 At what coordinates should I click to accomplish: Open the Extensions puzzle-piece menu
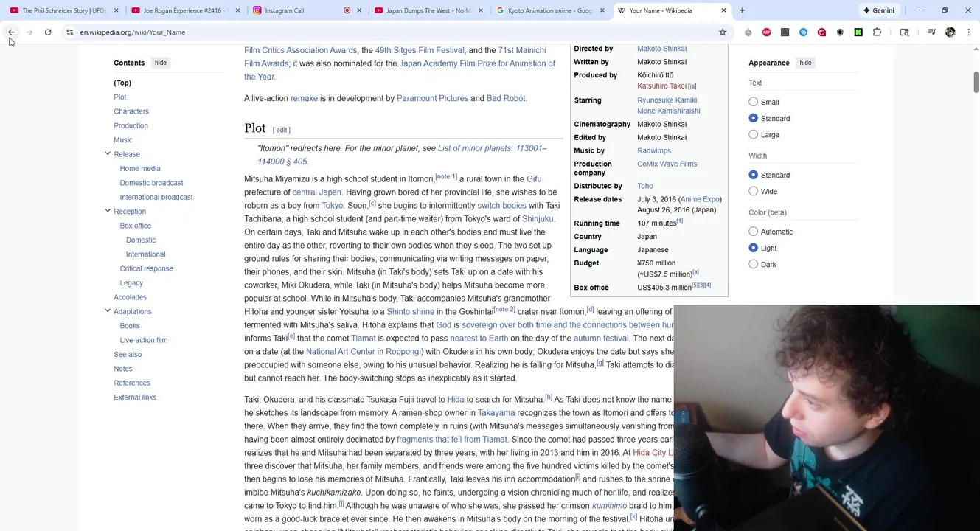pyautogui.click(x=877, y=32)
